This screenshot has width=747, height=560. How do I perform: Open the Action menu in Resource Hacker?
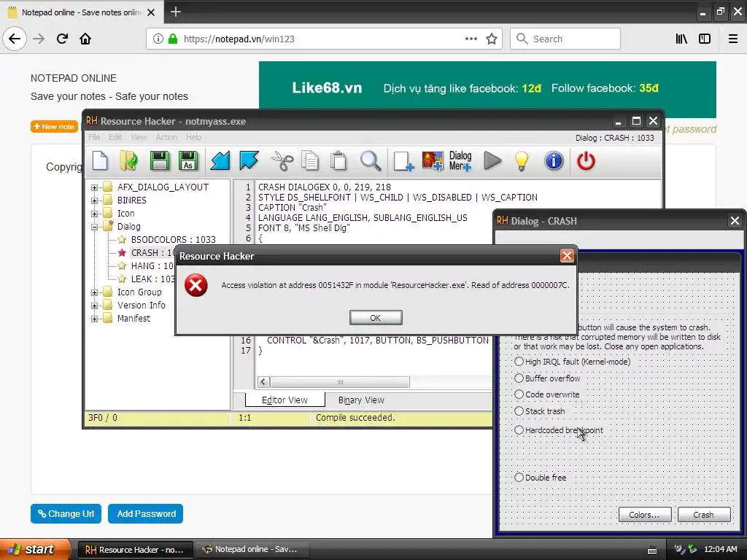pyautogui.click(x=166, y=137)
